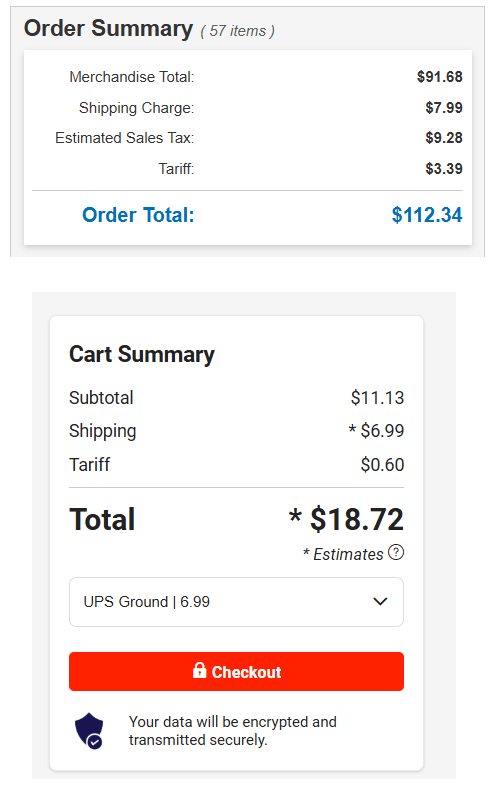500x791 pixels.
Task: Click the Cart Summary heading
Action: (x=142, y=354)
